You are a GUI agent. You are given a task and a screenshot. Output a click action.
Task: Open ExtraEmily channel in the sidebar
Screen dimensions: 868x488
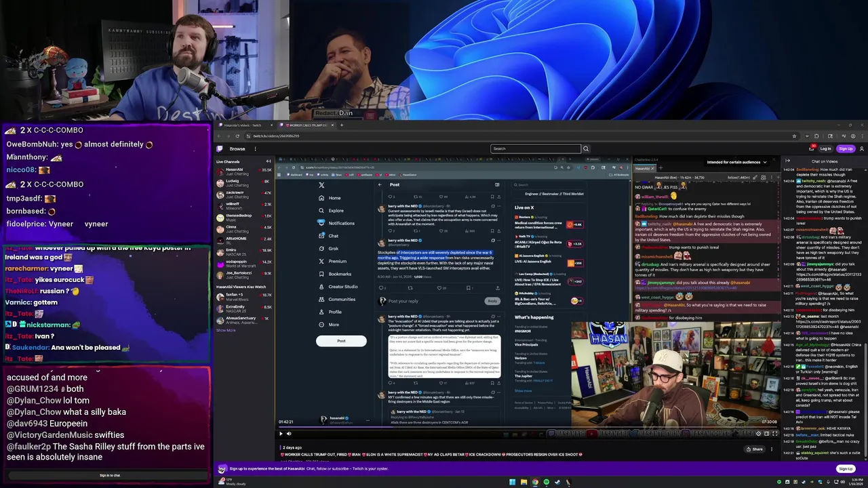coord(244,308)
